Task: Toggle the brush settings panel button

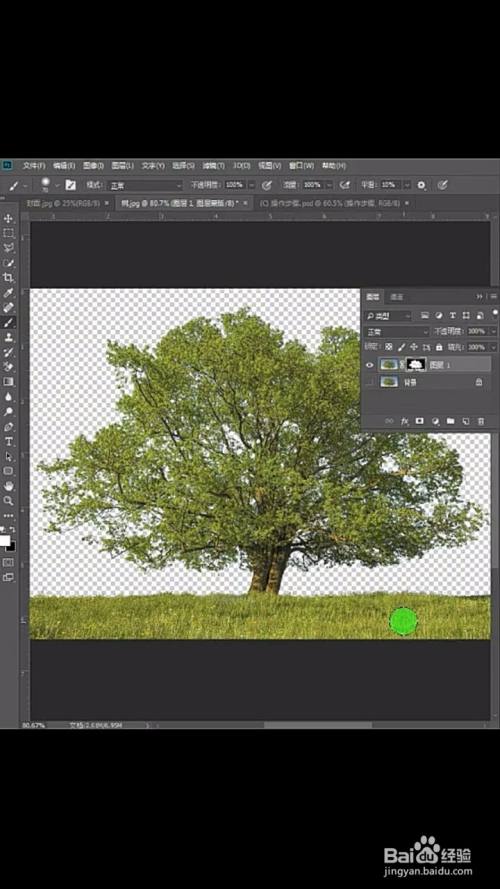Action: tap(70, 185)
